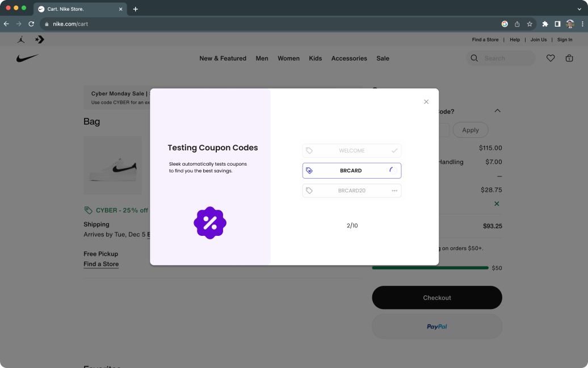
Task: Click the tag icon beside BRCARD20
Action: point(309,191)
